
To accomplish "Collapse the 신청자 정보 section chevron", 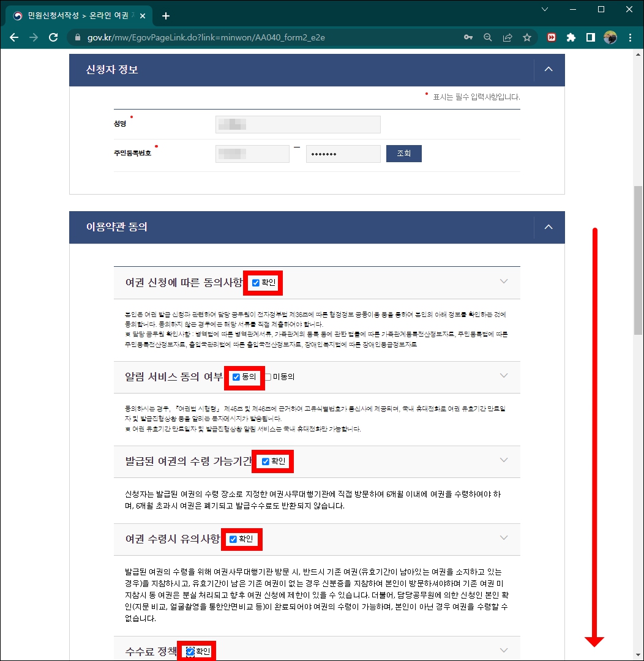I will pos(549,69).
